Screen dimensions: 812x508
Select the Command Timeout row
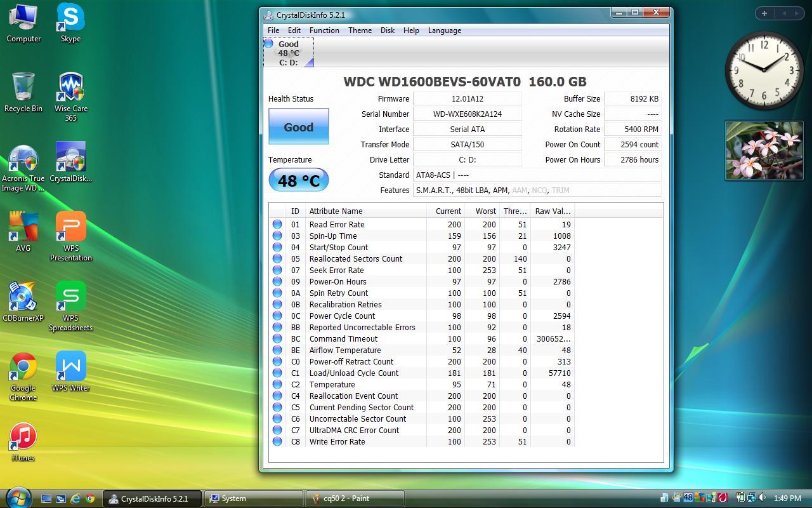point(422,338)
